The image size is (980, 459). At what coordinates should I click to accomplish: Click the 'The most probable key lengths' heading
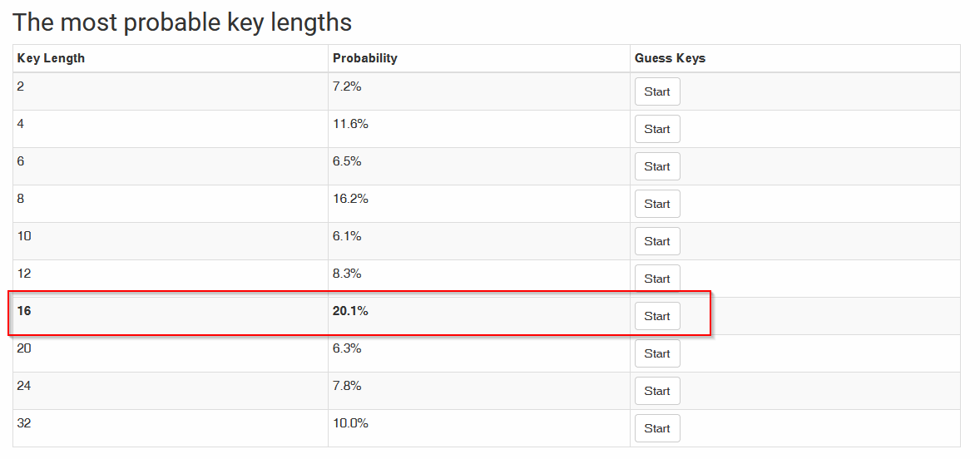tap(182, 22)
